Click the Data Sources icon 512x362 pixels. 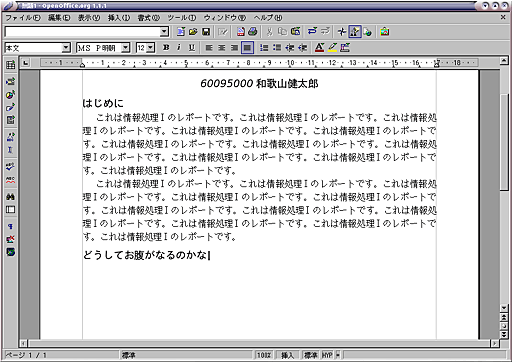pos(10,210)
